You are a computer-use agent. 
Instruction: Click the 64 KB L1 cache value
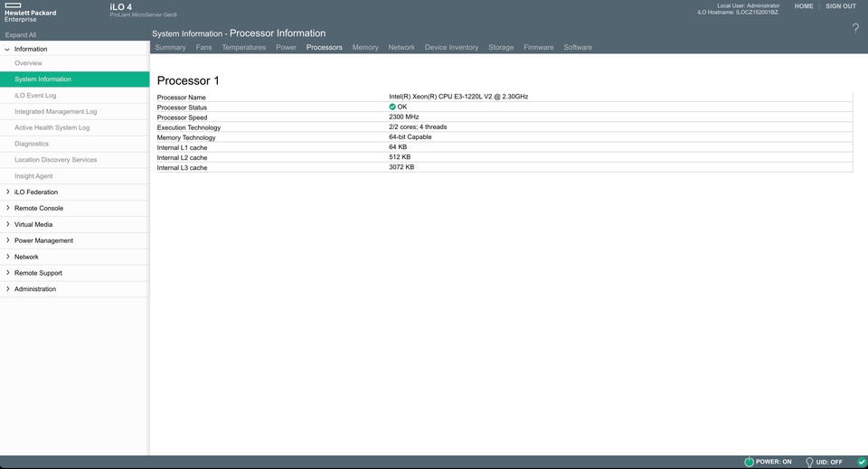tap(398, 146)
